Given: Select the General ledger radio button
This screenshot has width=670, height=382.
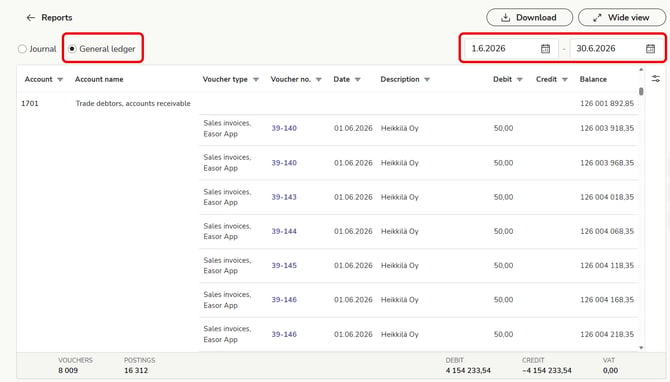Looking at the screenshot, I should click(72, 49).
